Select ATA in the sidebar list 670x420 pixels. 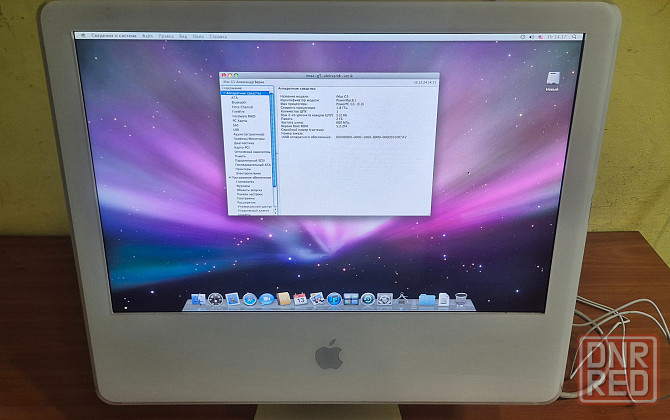point(235,98)
